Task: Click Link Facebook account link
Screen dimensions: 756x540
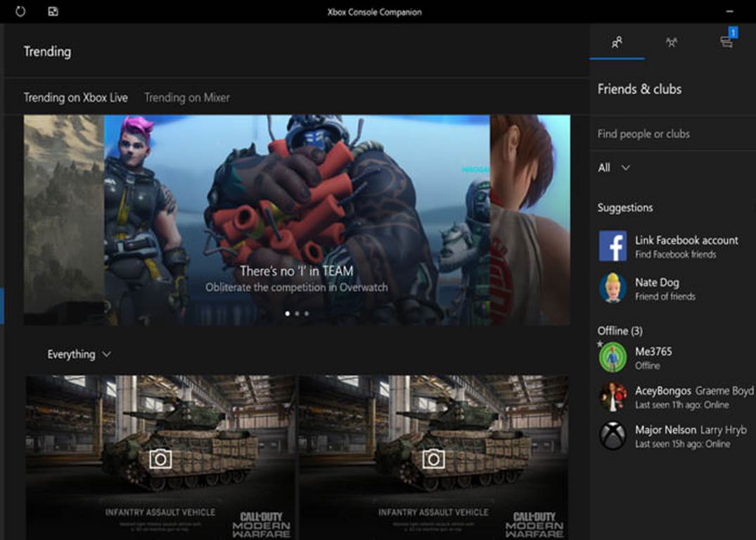Action: (686, 240)
